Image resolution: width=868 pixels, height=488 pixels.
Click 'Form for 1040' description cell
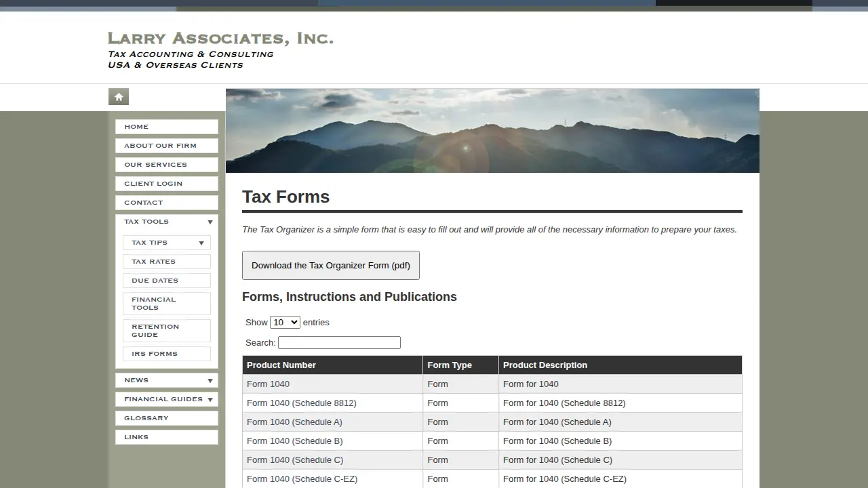click(x=620, y=384)
